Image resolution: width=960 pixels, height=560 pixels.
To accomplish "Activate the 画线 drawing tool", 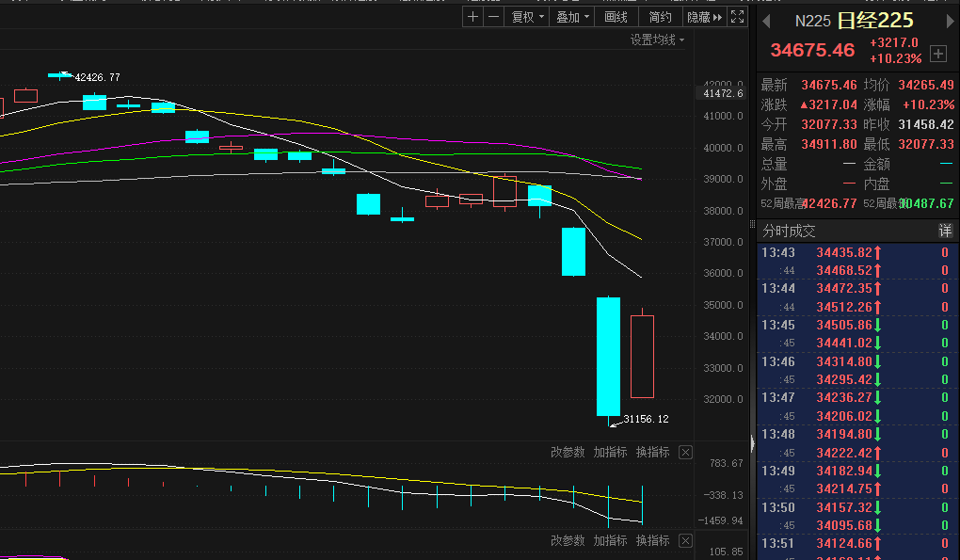I will pos(616,17).
